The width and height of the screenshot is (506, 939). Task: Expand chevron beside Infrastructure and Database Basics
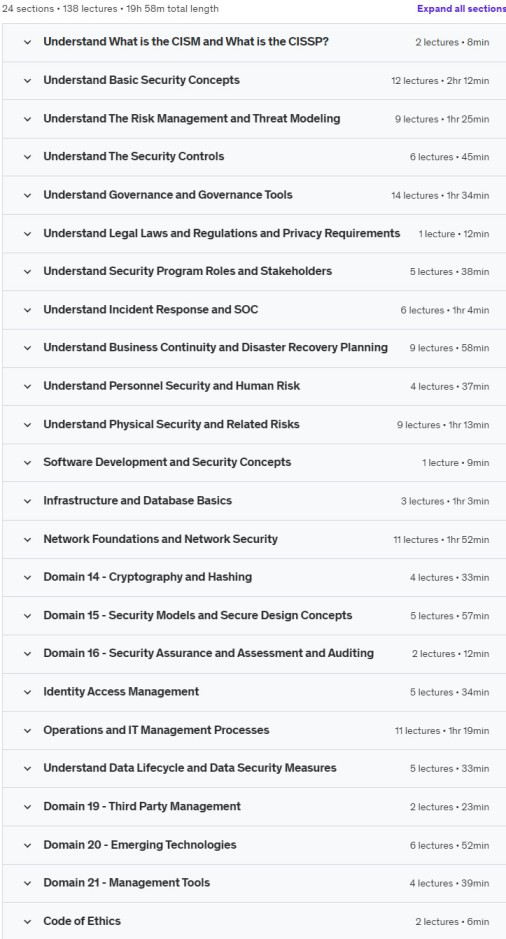28,501
